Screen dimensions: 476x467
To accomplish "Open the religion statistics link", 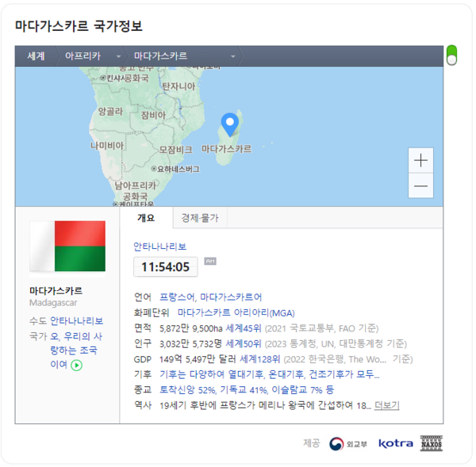I will click(247, 390).
